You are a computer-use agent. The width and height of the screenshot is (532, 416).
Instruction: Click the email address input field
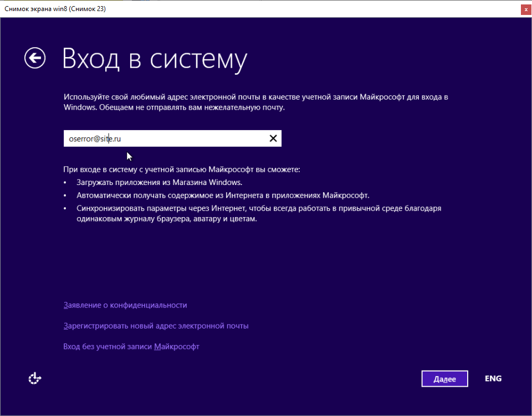(172, 138)
